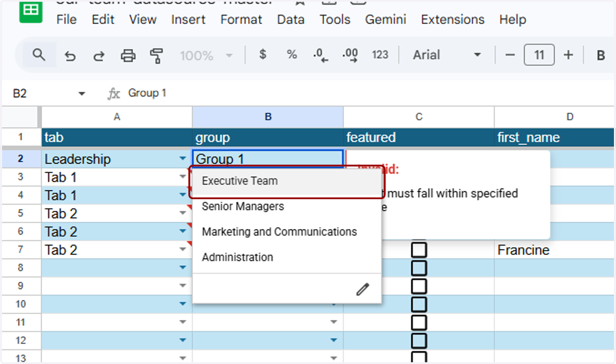Open the Leadership tab dropdown in row 2

[183, 159]
